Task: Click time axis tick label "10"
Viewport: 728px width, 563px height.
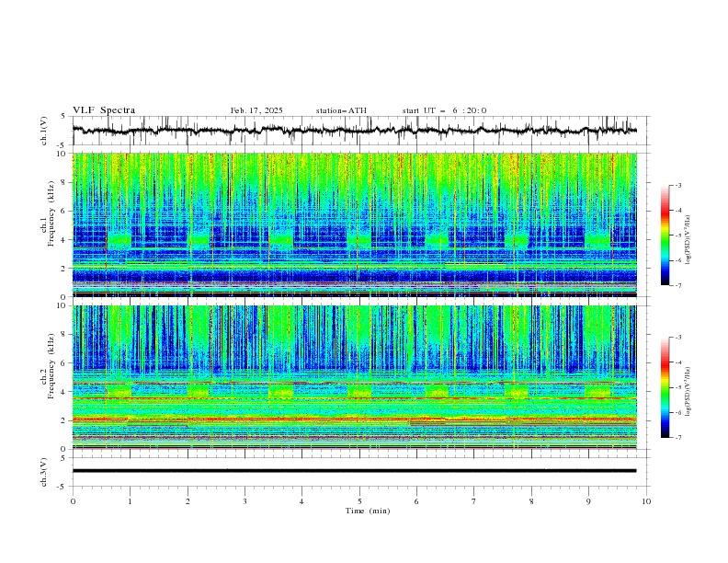Action: [x=646, y=501]
